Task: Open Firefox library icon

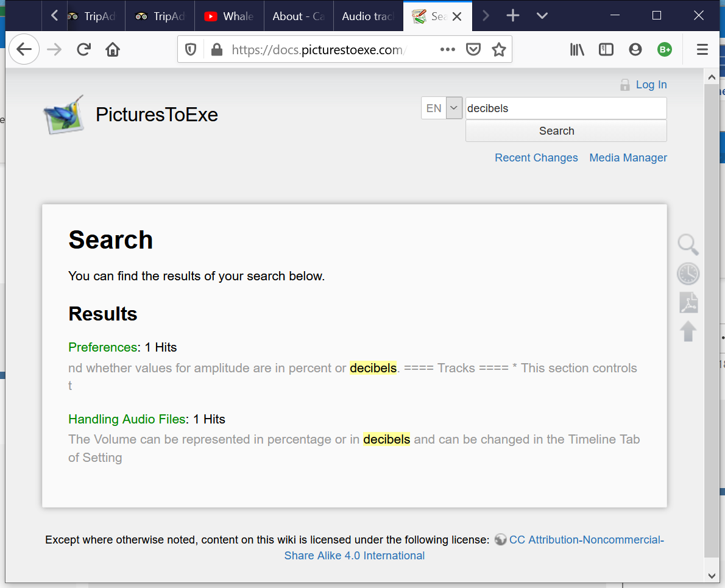Action: [x=576, y=50]
